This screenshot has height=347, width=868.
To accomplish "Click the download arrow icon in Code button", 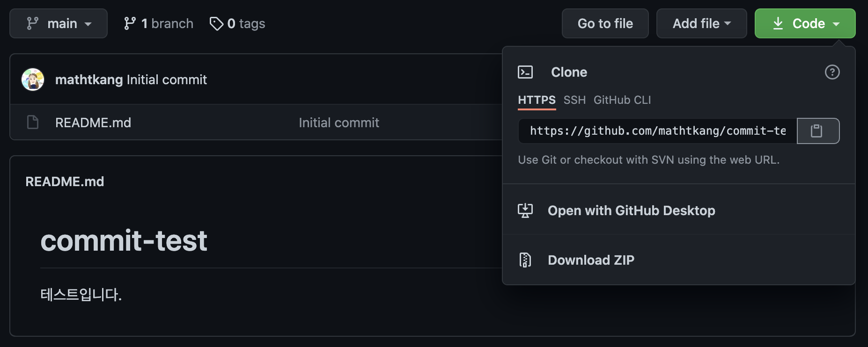I will coord(778,23).
